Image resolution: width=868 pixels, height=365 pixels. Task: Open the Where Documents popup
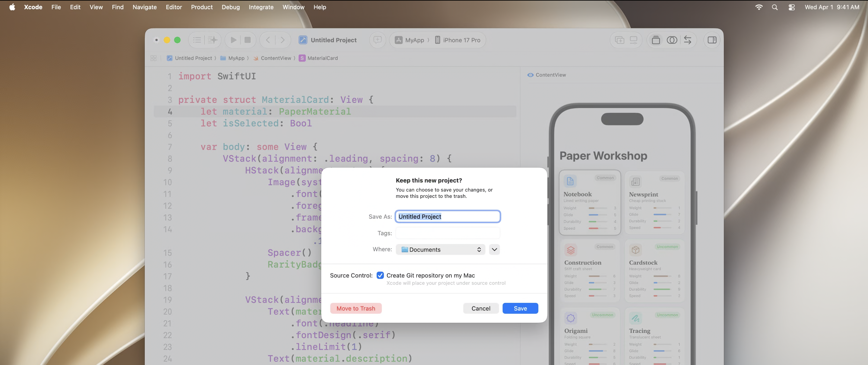440,249
